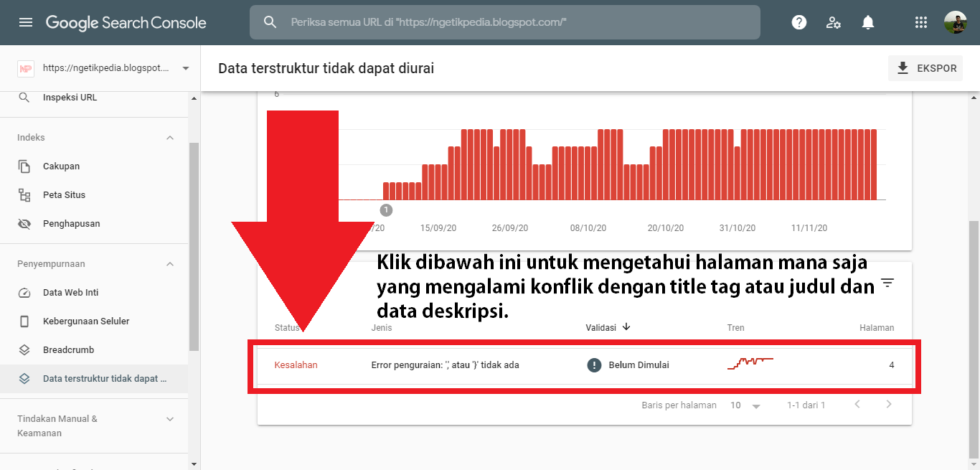The height and width of the screenshot is (470, 980).
Task: Open the user settings icon
Action: coord(834,22)
